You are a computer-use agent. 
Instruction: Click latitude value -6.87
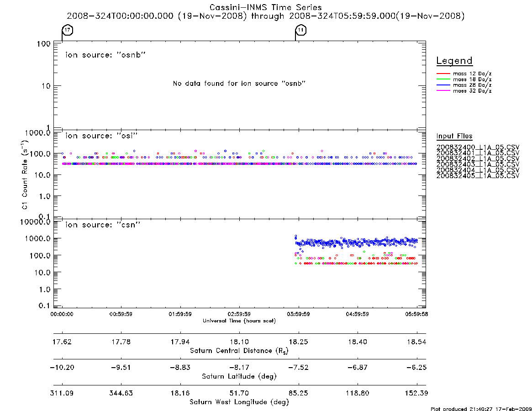click(x=358, y=368)
